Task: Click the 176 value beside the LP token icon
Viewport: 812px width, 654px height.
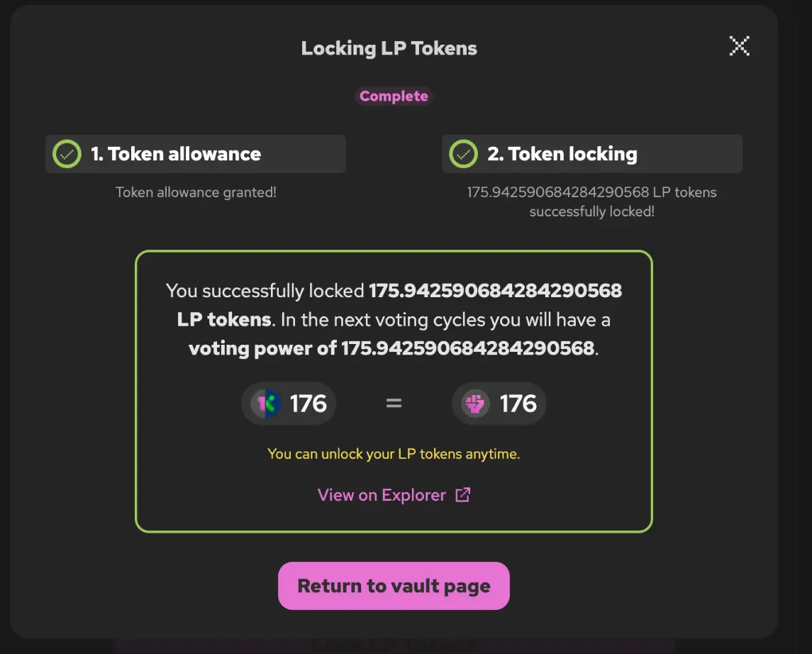Action: point(308,404)
